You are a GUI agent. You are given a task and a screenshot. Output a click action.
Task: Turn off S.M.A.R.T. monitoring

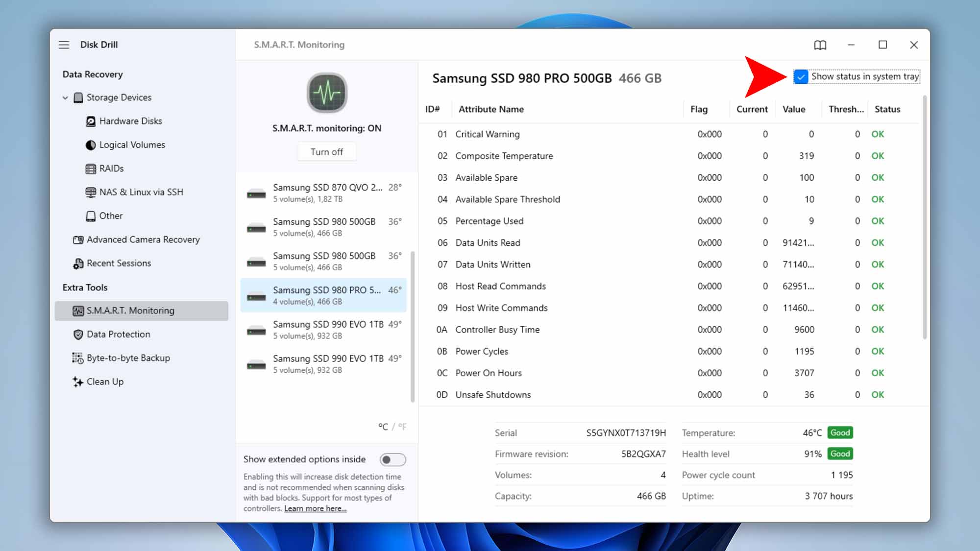[x=326, y=151]
